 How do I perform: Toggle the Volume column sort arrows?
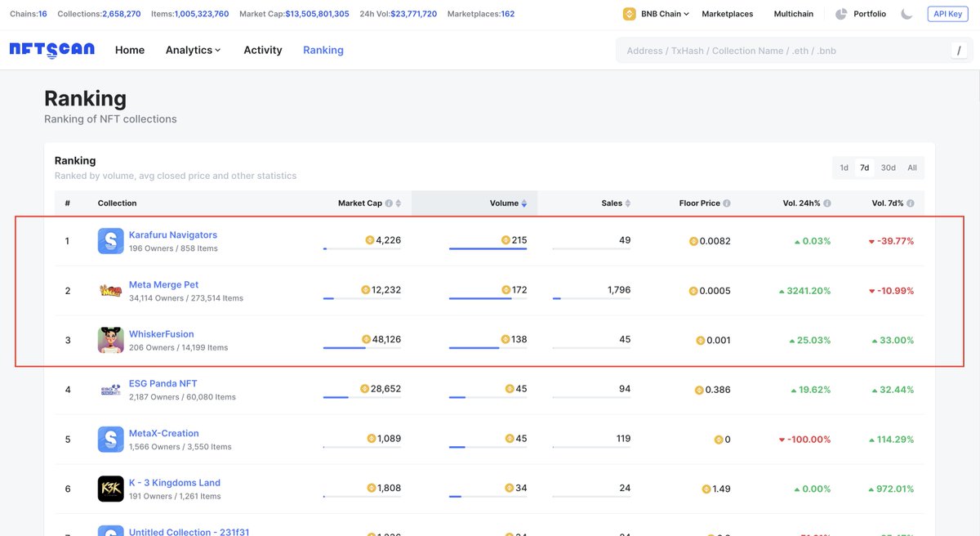(x=523, y=203)
